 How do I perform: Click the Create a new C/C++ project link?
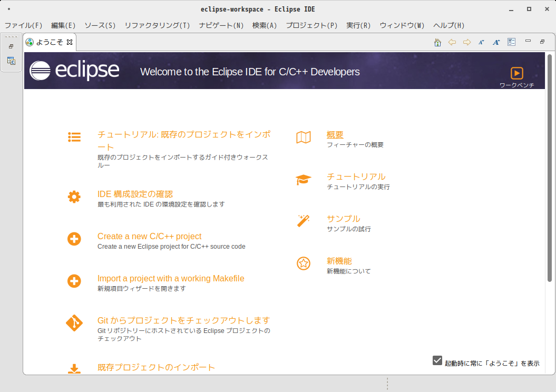(149, 236)
